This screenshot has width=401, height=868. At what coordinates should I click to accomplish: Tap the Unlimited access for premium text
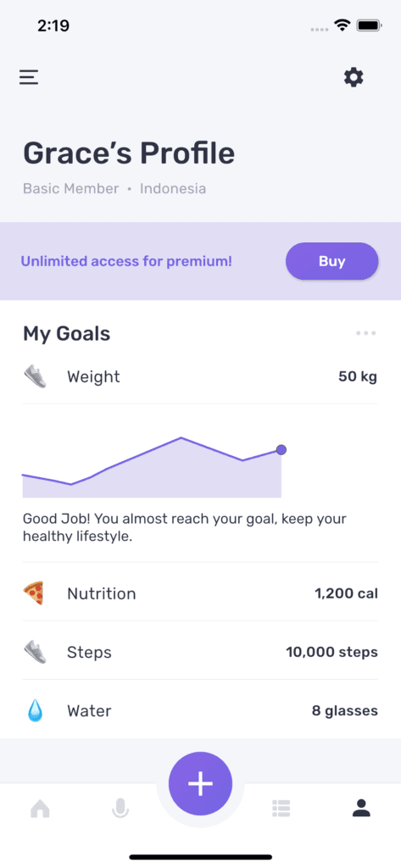(x=126, y=261)
